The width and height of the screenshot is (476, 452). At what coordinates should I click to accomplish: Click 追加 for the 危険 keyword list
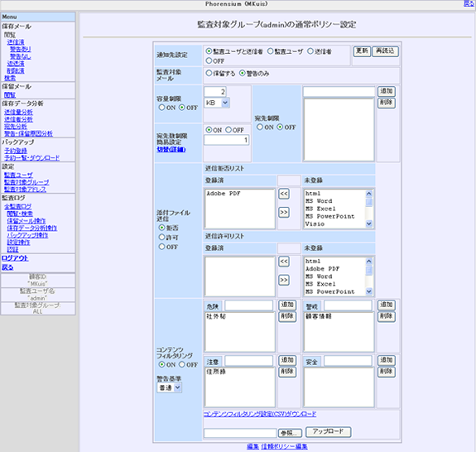click(x=287, y=305)
